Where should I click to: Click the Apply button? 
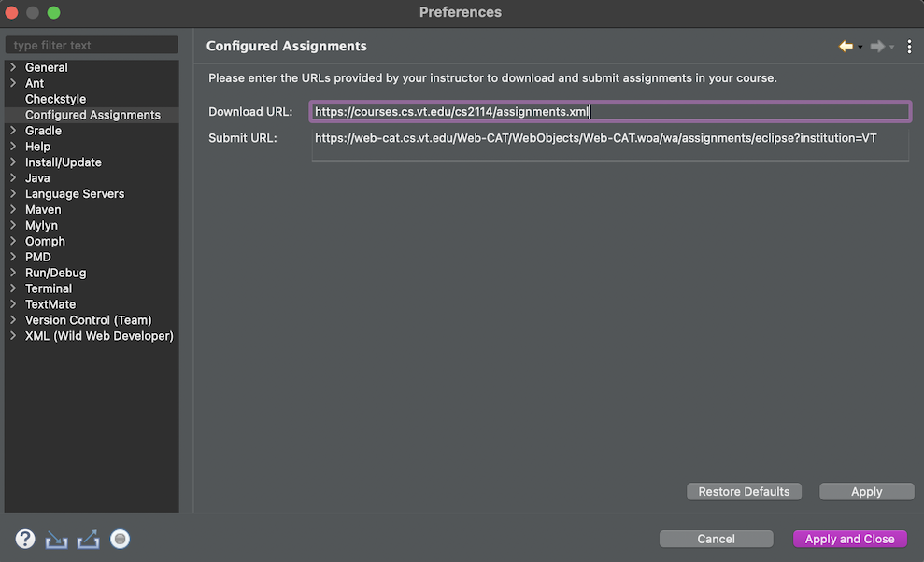click(x=866, y=490)
